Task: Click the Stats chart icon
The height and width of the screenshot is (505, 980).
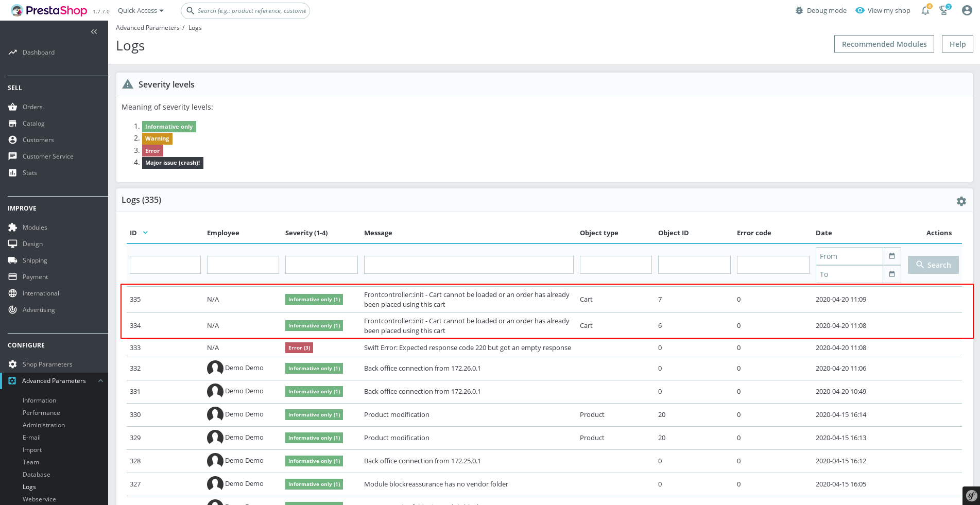Action: point(13,173)
